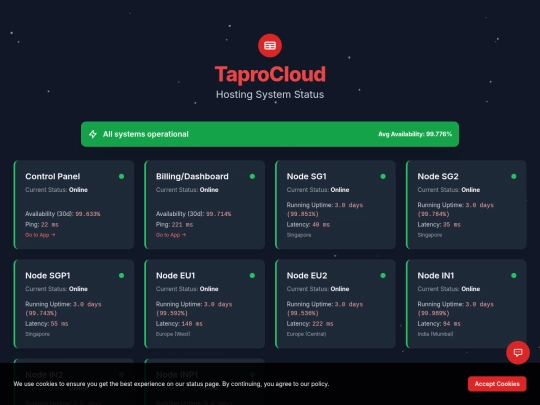Click the cookie policy notice text
The height and width of the screenshot is (405, 540).
171,384
